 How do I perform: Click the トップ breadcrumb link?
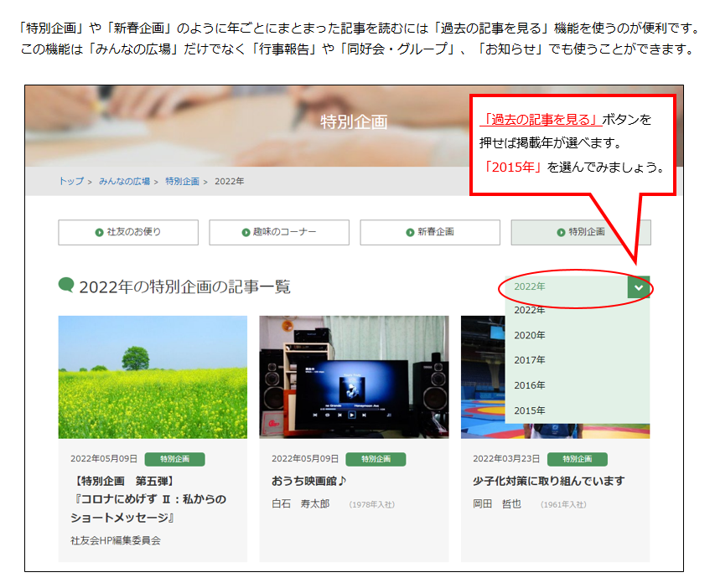pyautogui.click(x=71, y=182)
